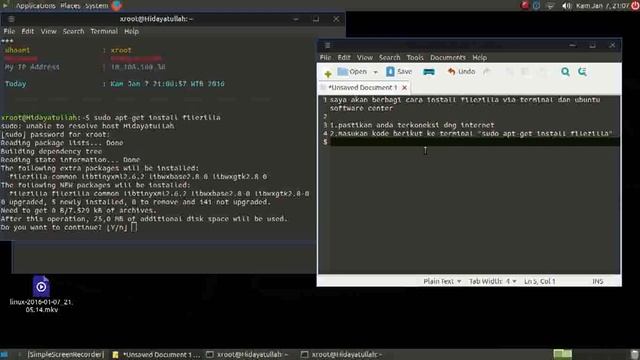Expand the Open recent files dropdown arrow
Screen dimensions: 640x360
pos(376,72)
